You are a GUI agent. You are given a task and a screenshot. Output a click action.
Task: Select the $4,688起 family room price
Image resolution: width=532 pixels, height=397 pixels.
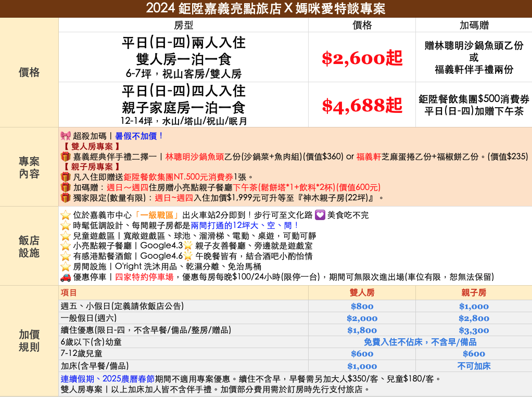tap(362, 105)
